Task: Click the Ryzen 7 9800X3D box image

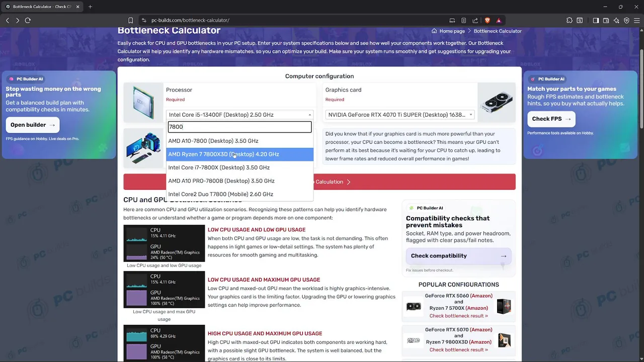Action: 504,340
